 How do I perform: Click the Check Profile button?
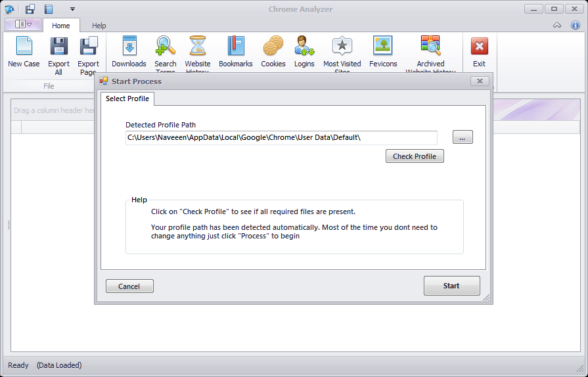coord(415,156)
